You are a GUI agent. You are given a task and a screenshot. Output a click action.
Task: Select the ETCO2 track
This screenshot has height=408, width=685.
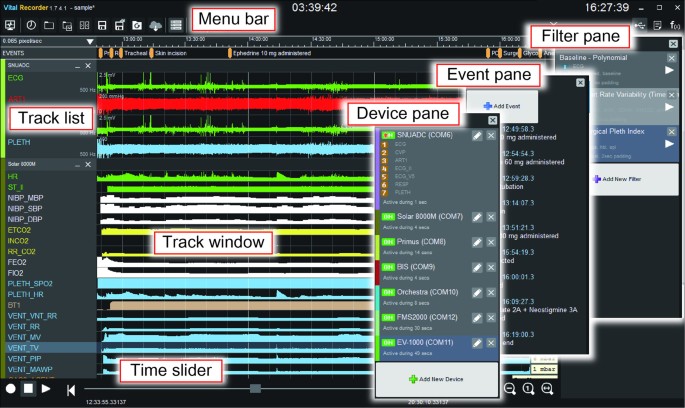(19, 230)
